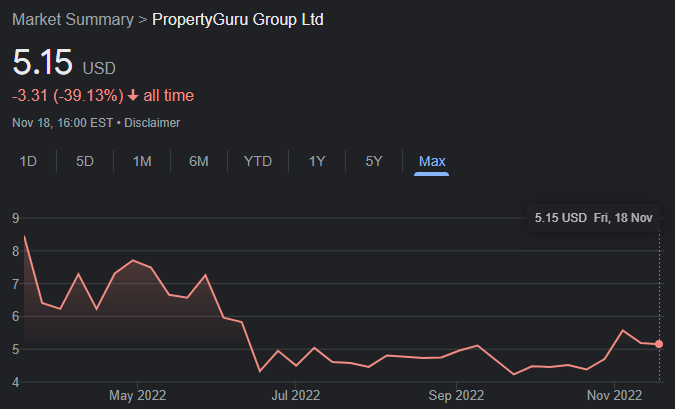Switch chart to 1Y range
675x409 pixels.
click(x=317, y=161)
